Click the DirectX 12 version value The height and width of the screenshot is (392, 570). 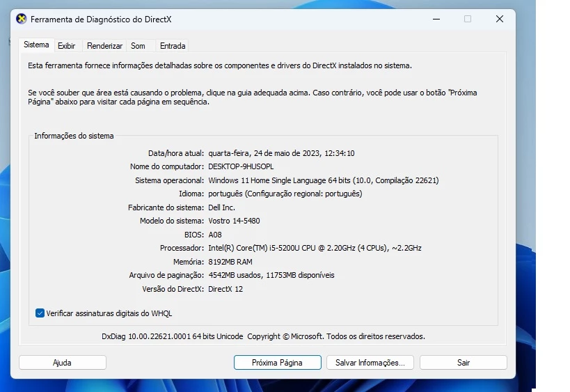point(225,289)
